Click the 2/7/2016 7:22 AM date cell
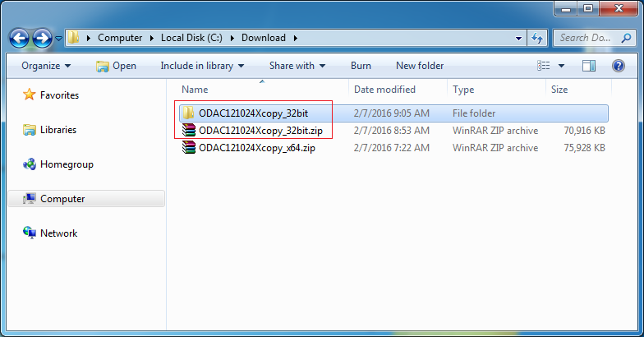Screen dimensions: 644x337 (x=391, y=148)
